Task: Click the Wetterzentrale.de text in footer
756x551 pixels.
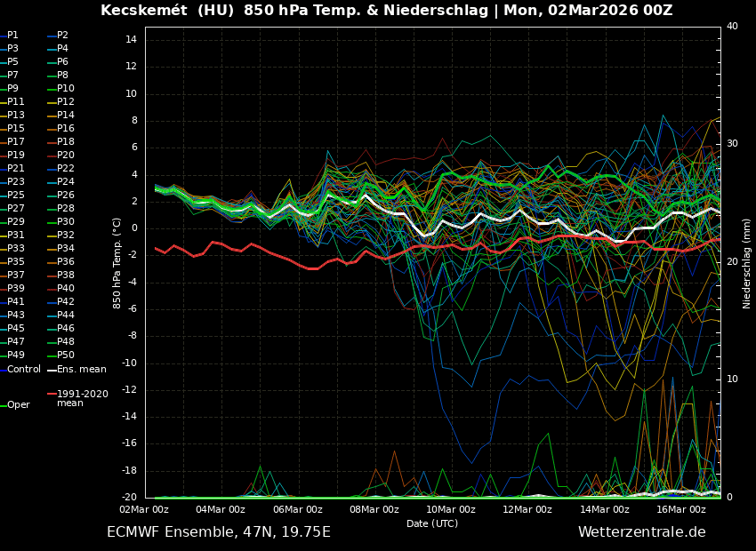Action: pyautogui.click(x=641, y=531)
